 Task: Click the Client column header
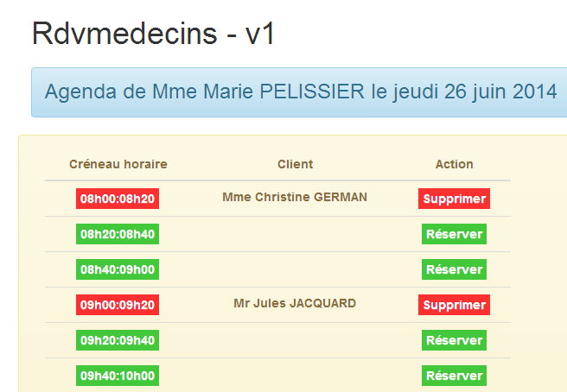tap(295, 164)
